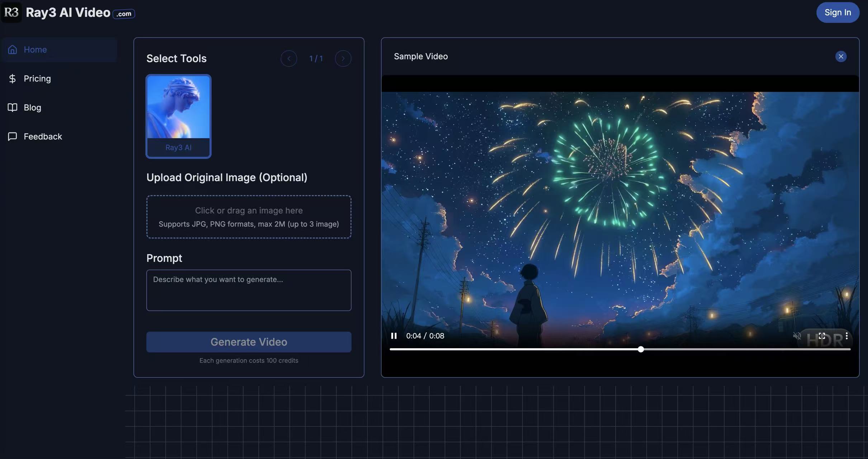The height and width of the screenshot is (459, 868).
Task: Click the Pricing dollar sign icon
Action: [13, 79]
